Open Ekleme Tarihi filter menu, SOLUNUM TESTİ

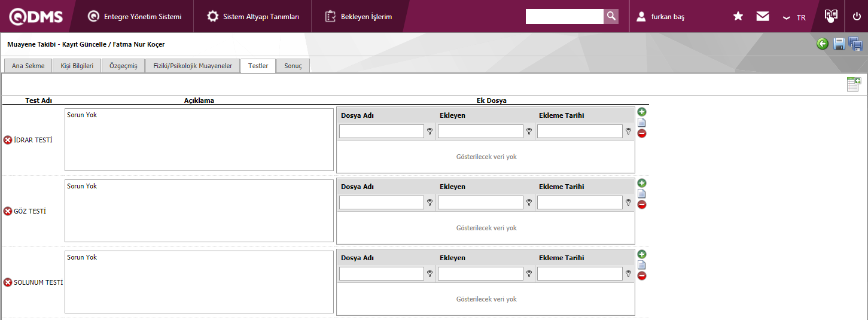pos(628,274)
